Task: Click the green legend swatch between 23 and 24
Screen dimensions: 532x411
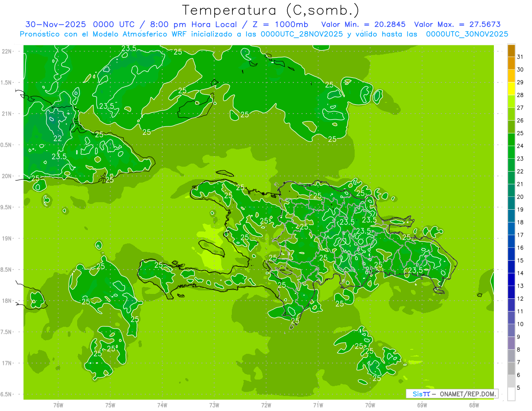Action: [511, 152]
